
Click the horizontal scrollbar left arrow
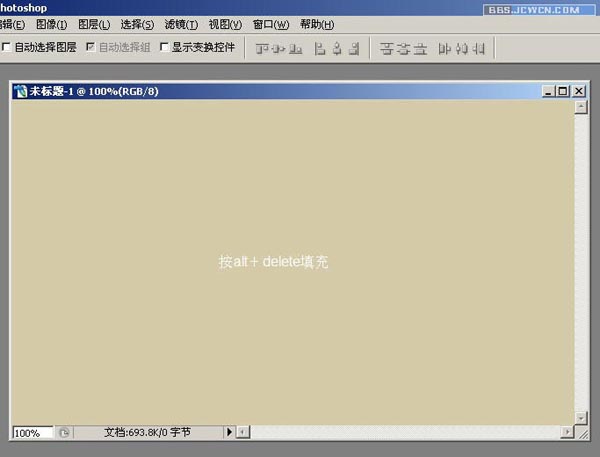242,432
